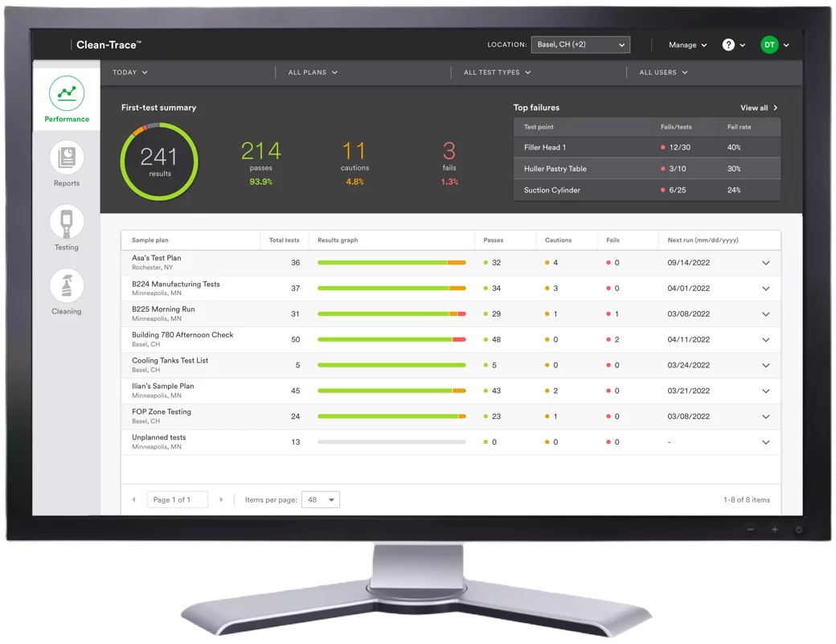
Task: Open the Manage menu
Action: 687,45
